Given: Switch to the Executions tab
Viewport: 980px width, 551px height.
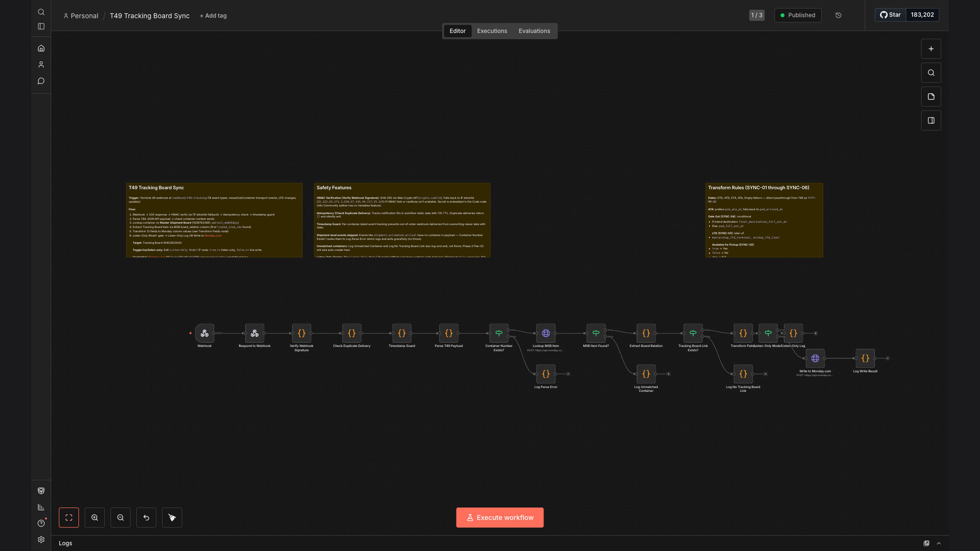Looking at the screenshot, I should tap(492, 31).
